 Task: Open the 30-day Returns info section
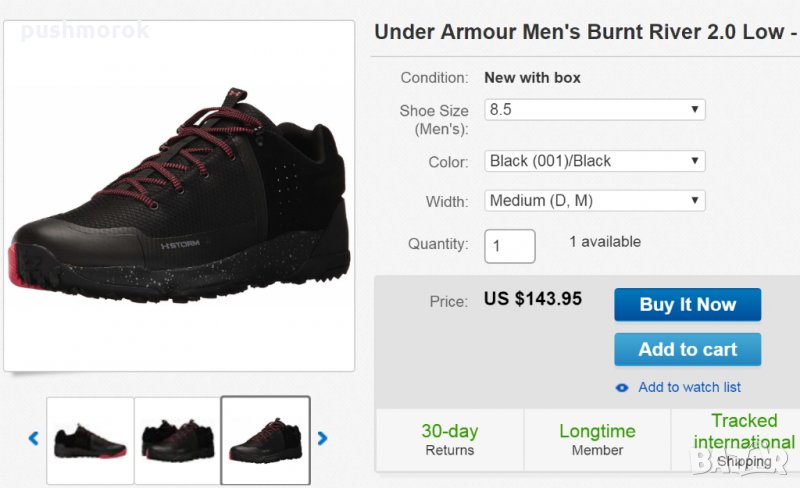click(x=449, y=439)
